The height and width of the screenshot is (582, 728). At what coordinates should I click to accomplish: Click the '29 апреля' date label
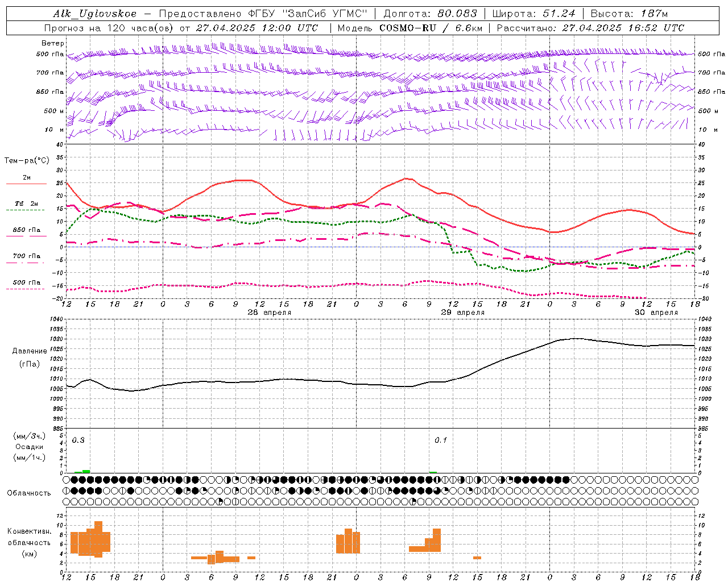click(x=463, y=313)
